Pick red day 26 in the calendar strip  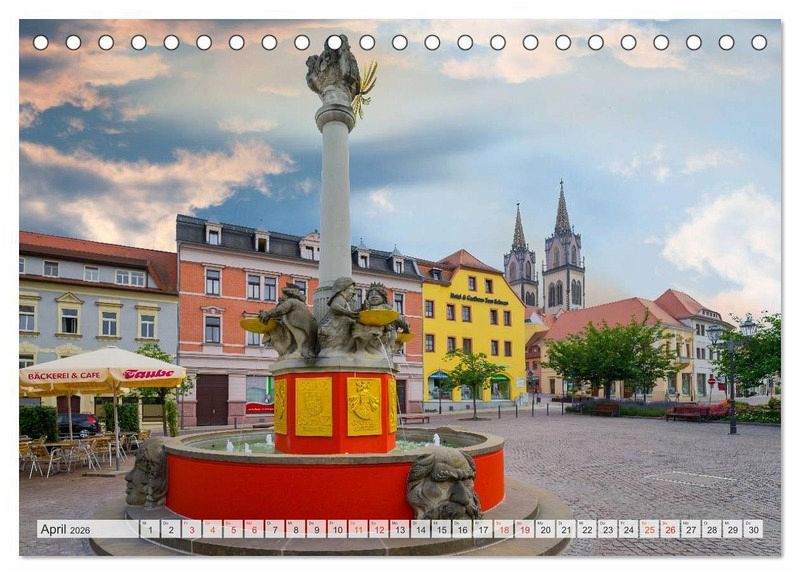tap(670, 529)
